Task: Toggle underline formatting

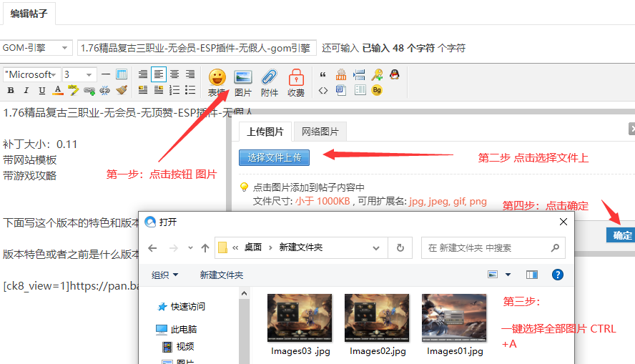Action: pos(42,90)
